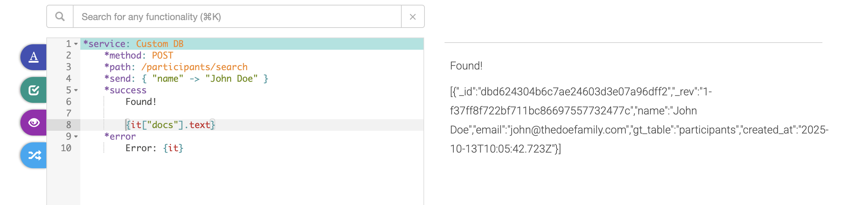
Task: Select the *method: POST line
Action: [139, 55]
